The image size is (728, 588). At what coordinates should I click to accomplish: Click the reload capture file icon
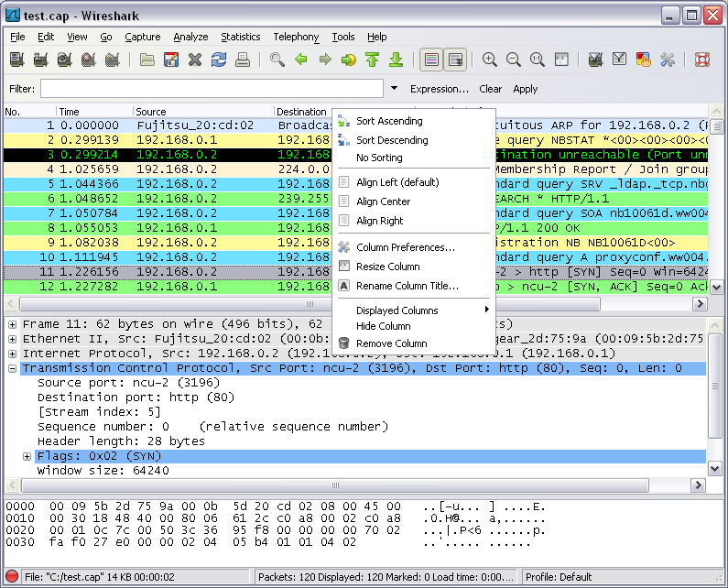[x=218, y=60]
